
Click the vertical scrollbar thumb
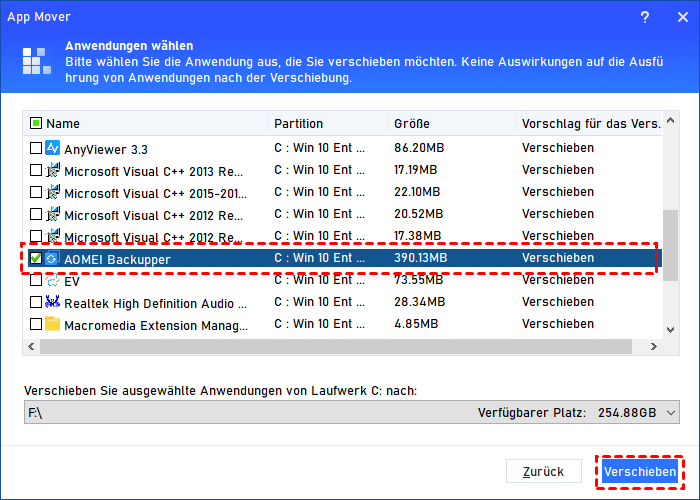[670, 246]
